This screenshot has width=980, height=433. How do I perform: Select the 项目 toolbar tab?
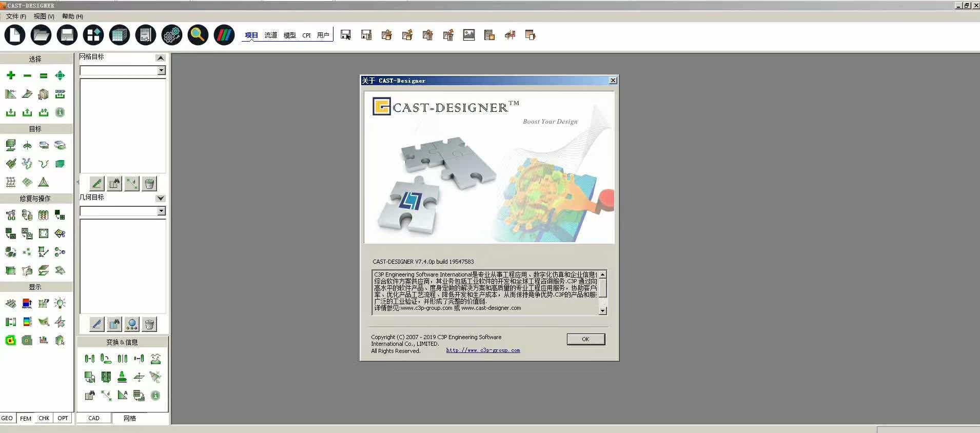click(x=251, y=35)
